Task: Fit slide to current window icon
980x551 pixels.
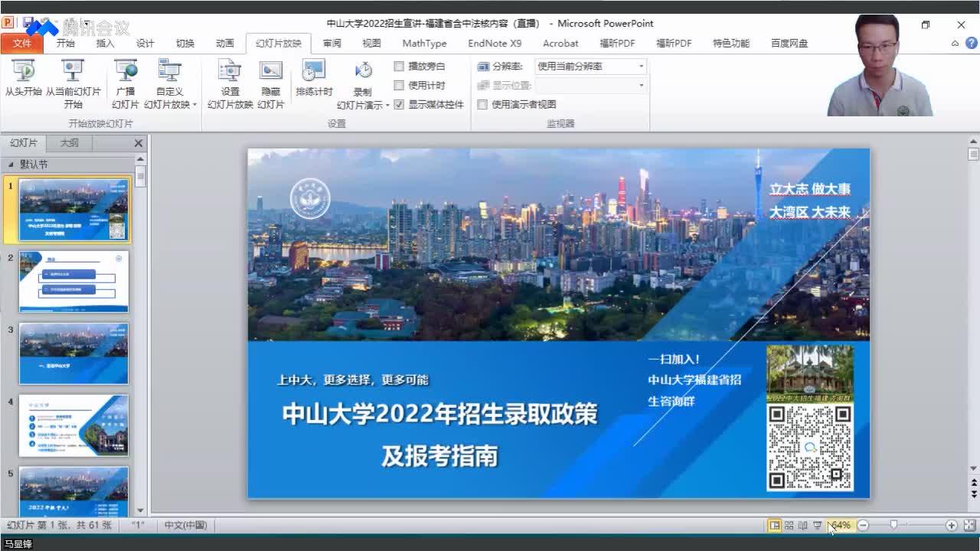Action: tap(969, 526)
